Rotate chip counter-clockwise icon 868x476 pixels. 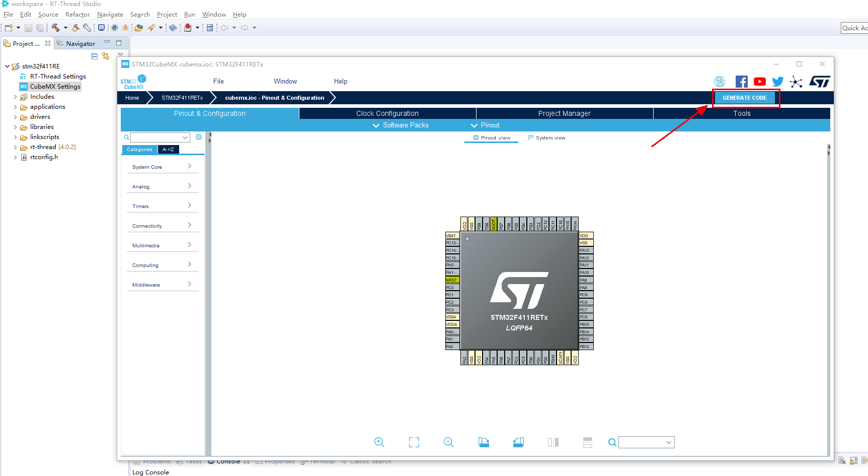[x=518, y=442]
